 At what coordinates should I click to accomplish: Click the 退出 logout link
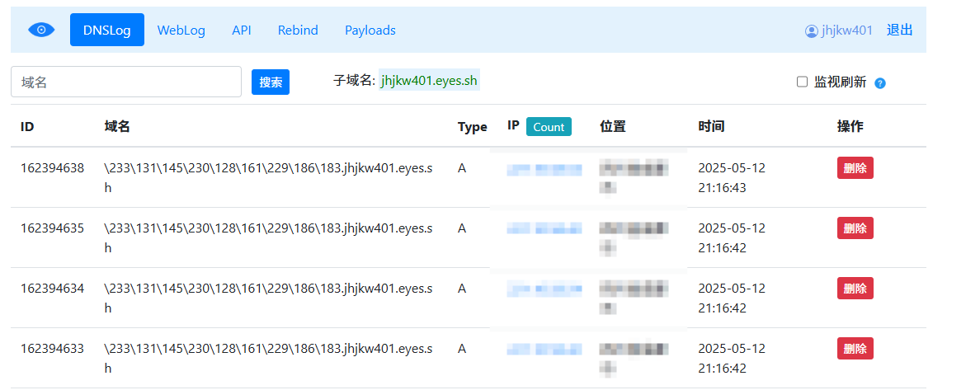(x=899, y=30)
